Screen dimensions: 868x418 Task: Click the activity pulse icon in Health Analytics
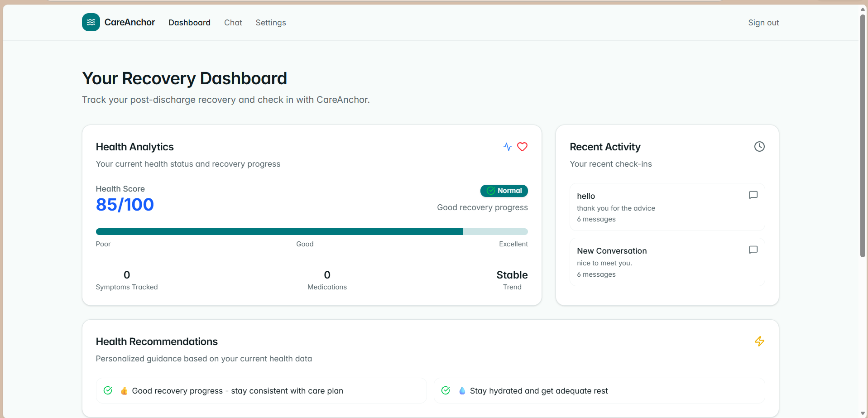508,147
